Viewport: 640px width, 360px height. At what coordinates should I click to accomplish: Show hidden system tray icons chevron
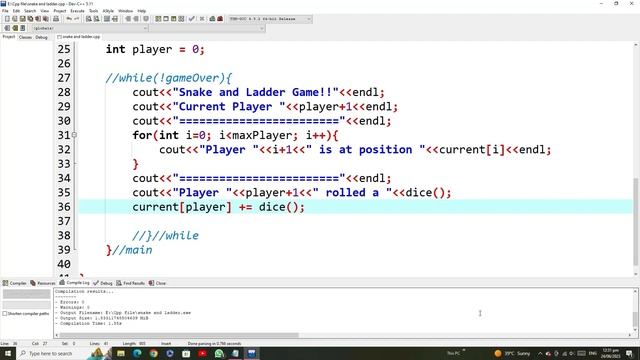(x=540, y=353)
